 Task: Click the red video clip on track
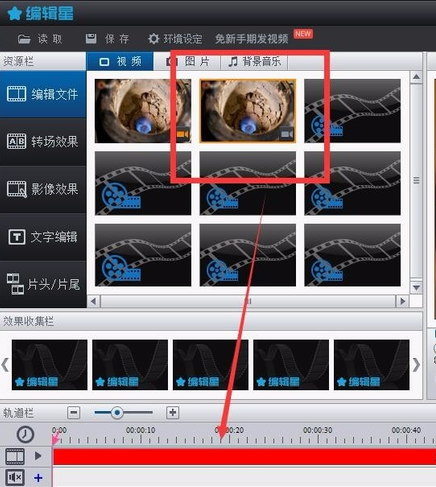click(x=244, y=456)
